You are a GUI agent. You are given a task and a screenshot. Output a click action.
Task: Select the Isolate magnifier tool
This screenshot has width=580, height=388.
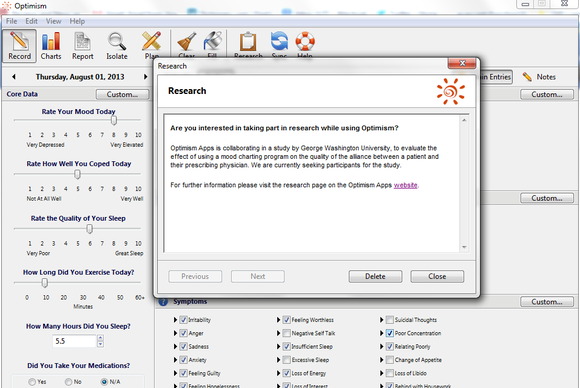pyautogui.click(x=117, y=45)
